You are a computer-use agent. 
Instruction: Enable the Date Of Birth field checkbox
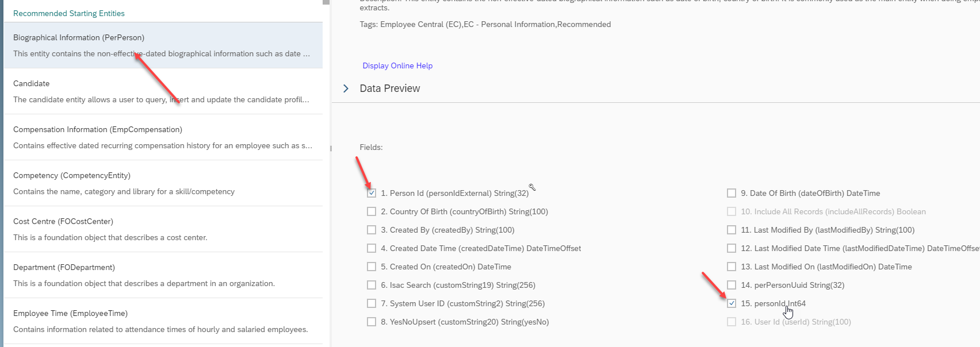(x=732, y=193)
